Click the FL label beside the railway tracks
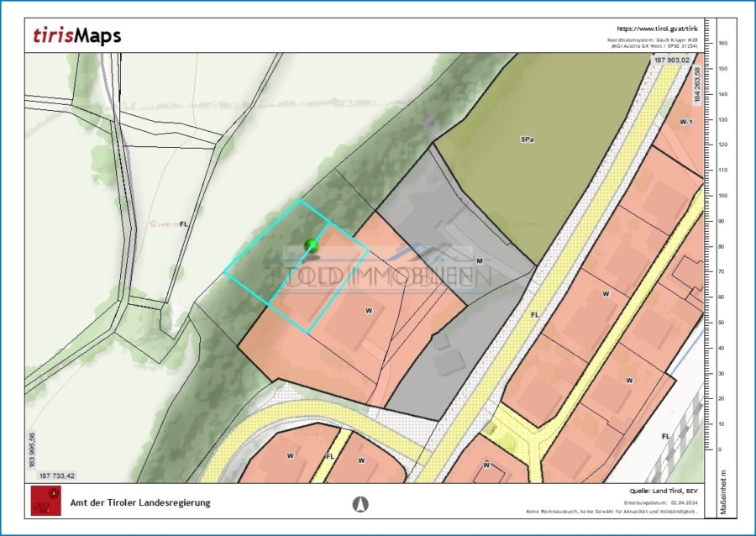 (x=665, y=436)
